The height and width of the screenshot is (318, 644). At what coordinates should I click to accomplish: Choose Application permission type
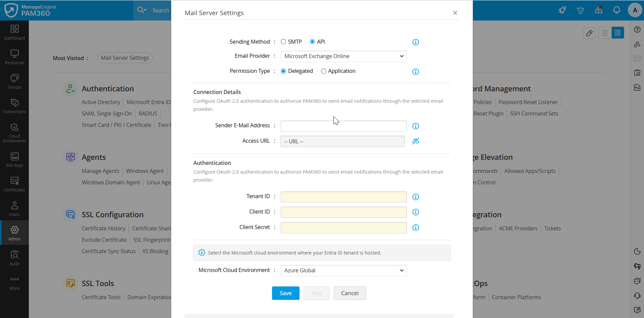pyautogui.click(x=323, y=71)
